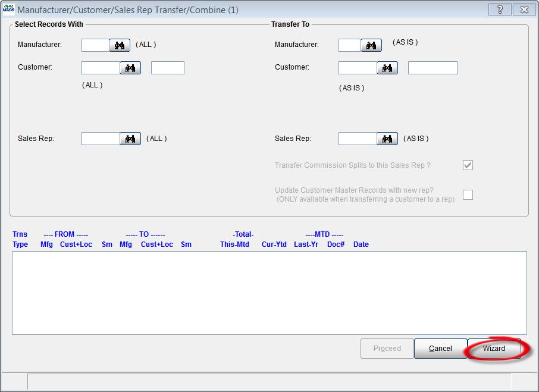Click the 'Type' column header
This screenshot has width=539, height=392.
[20, 244]
